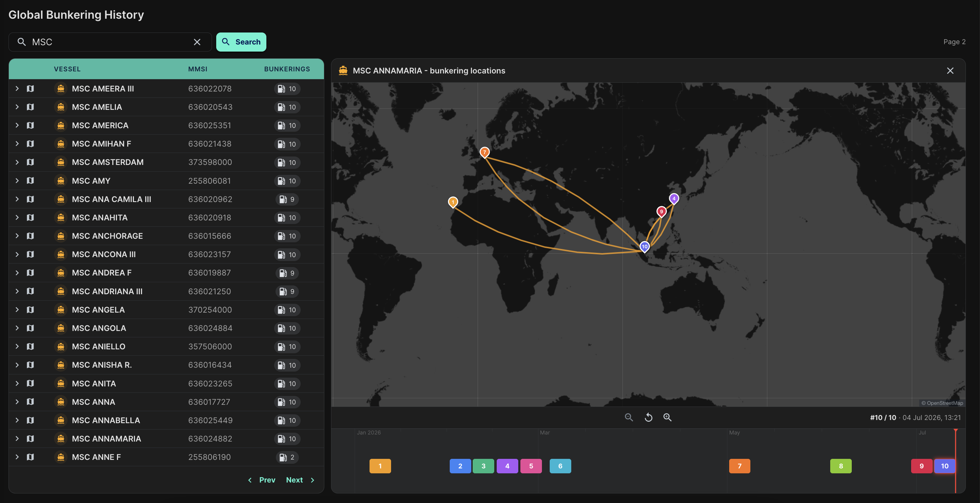
Task: Open map view for MSC AMEERA III
Action: 30,89
